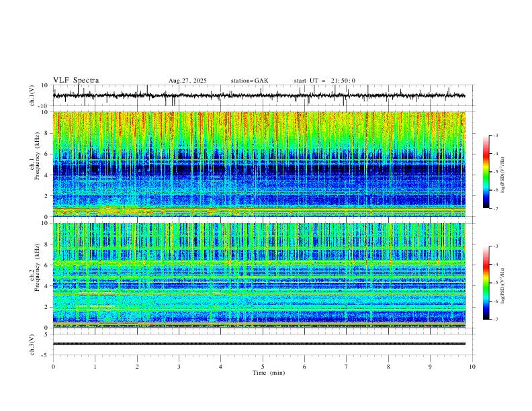Select the 'VLF Spectra' title text
This screenshot has width=532, height=411.
(76, 81)
